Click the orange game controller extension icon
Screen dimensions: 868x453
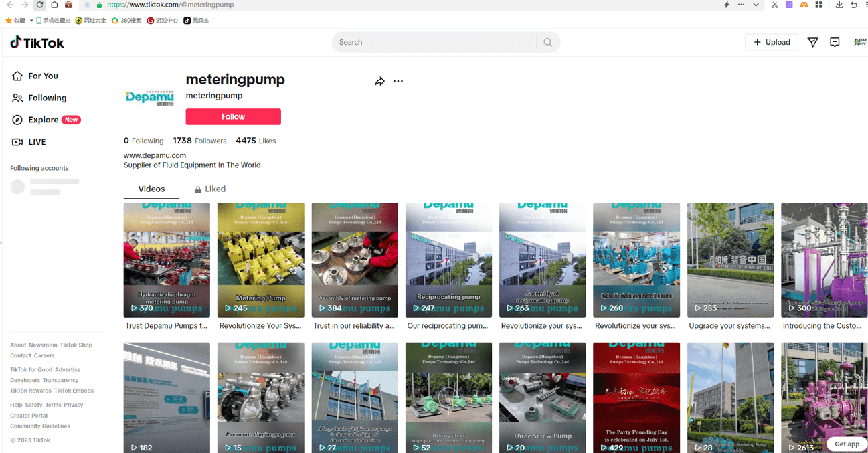point(804,5)
